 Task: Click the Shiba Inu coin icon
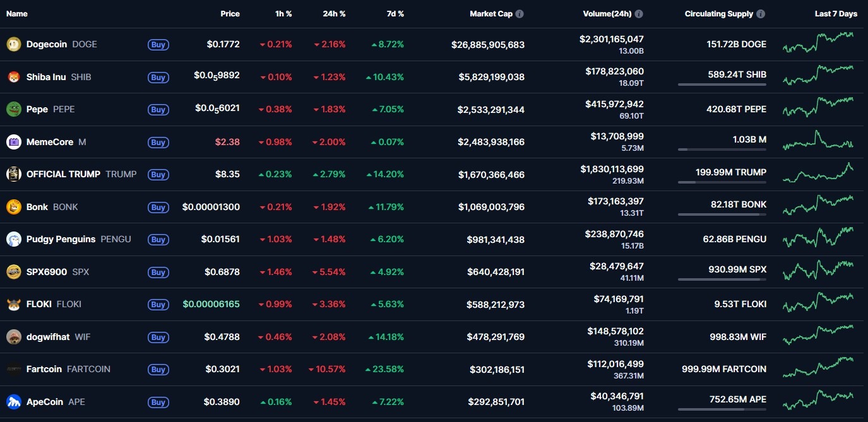[13, 77]
